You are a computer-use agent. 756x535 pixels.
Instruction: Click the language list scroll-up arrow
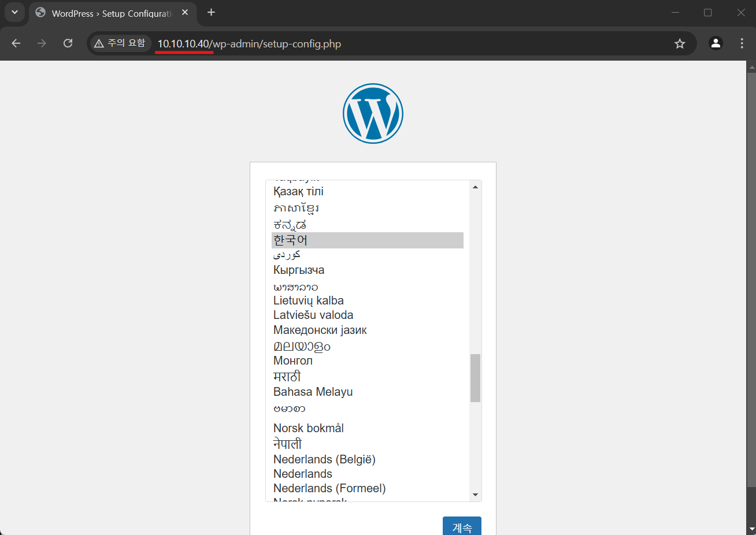pos(475,187)
